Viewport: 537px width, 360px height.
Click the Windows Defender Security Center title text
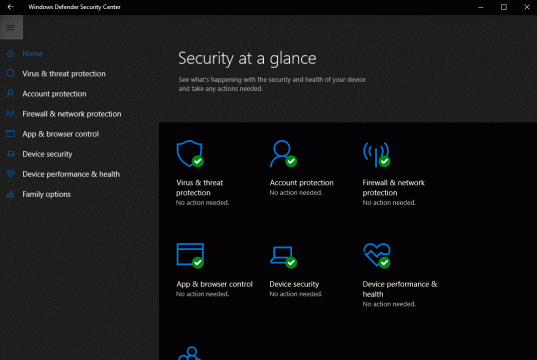pos(74,7)
